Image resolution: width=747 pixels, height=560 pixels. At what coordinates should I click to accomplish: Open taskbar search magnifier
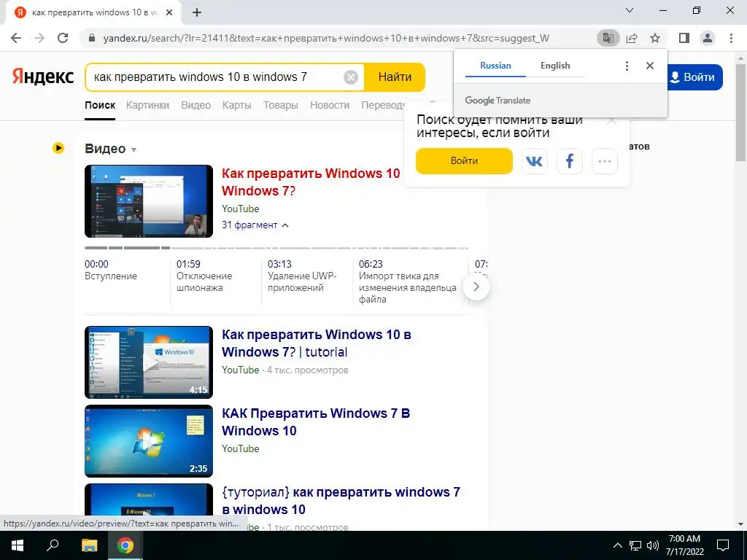[x=53, y=545]
